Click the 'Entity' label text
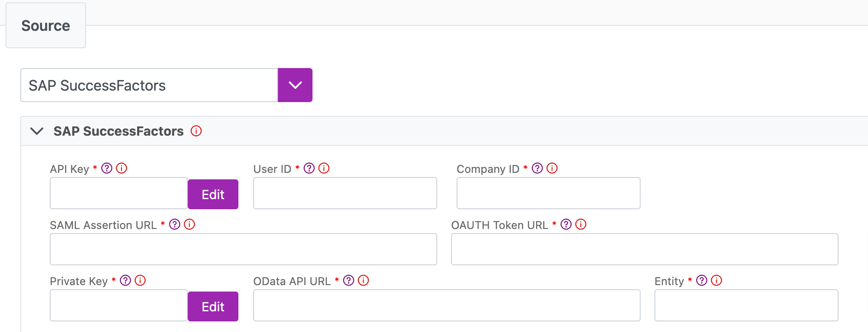This screenshot has height=332, width=868. tap(669, 281)
